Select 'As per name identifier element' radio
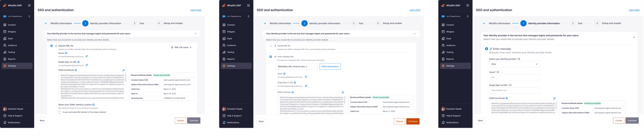Viewport: 644px width, 140px height. [60, 112]
